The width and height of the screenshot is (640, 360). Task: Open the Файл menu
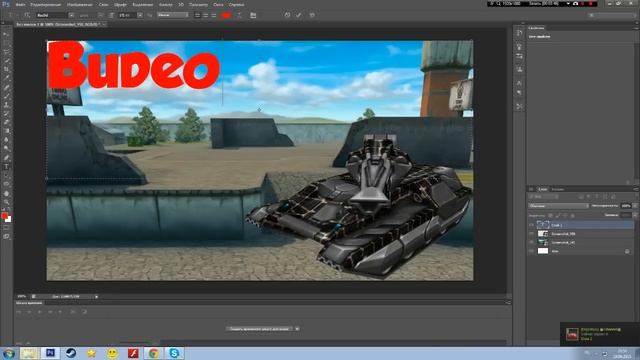tap(20, 4)
